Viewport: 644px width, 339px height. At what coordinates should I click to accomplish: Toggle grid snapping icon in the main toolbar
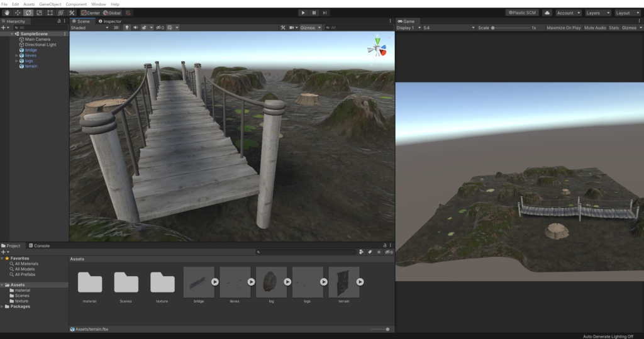click(128, 13)
